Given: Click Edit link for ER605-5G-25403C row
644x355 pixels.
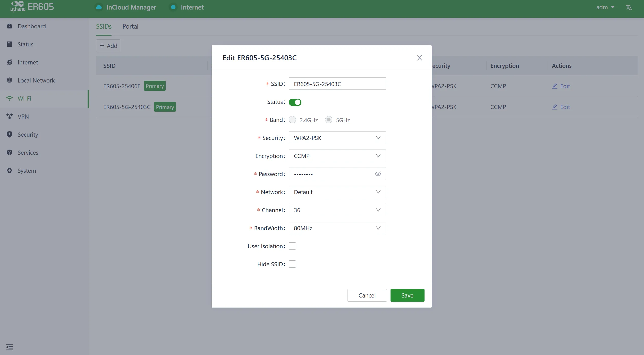Looking at the screenshot, I should (x=561, y=107).
